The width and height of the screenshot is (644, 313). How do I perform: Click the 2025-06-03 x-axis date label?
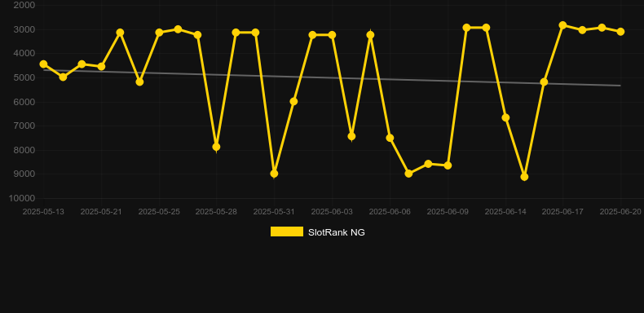point(332,212)
